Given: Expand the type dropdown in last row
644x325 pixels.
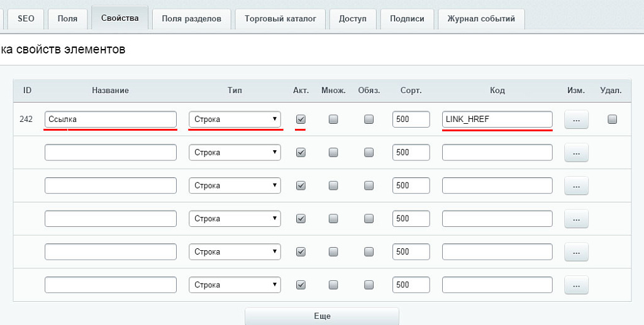Looking at the screenshot, I should point(235,285).
